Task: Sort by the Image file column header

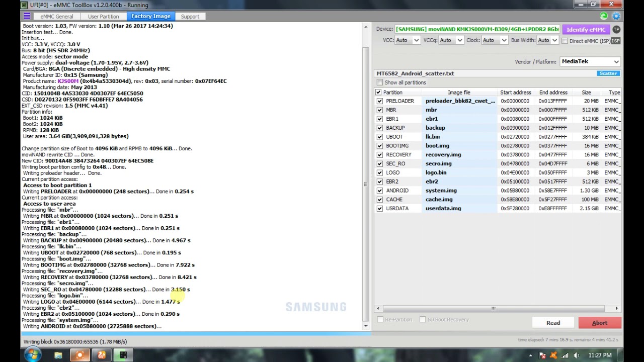Action: [x=459, y=93]
